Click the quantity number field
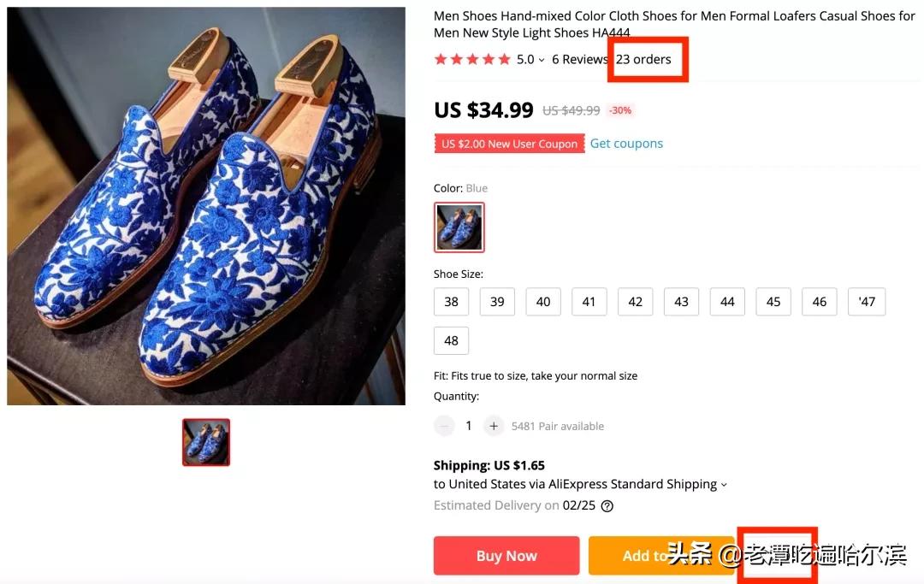Viewport: 924px width, 584px height. (x=469, y=426)
